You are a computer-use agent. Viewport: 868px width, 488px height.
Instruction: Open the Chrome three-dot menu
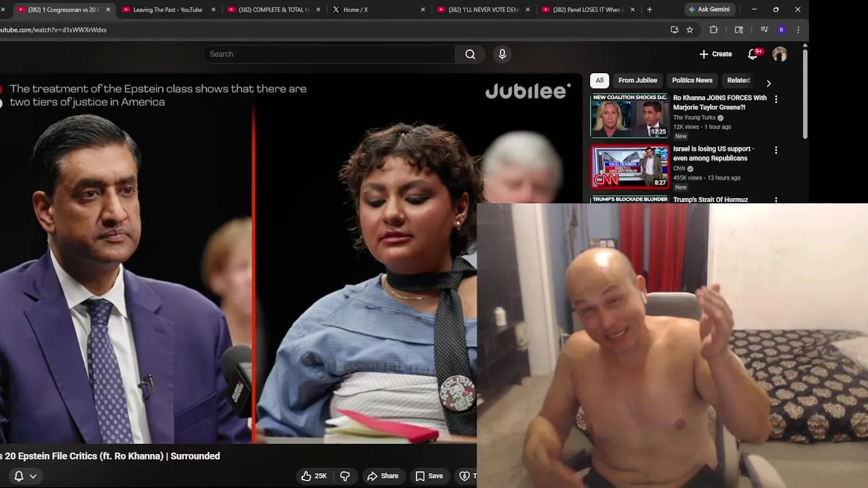click(x=798, y=30)
